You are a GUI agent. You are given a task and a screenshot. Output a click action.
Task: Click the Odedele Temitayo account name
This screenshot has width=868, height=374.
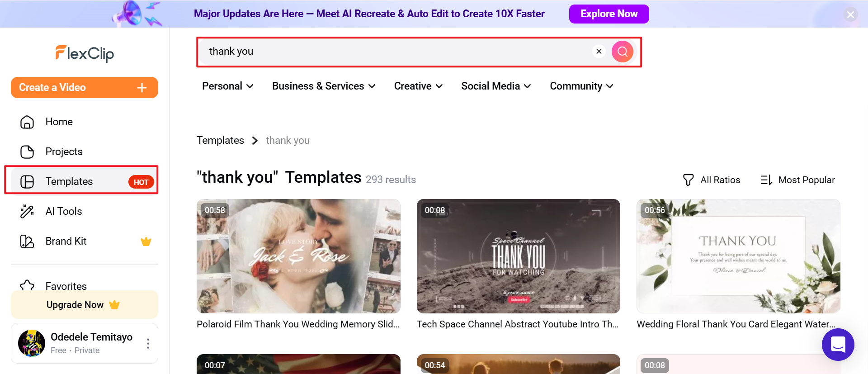[91, 337]
